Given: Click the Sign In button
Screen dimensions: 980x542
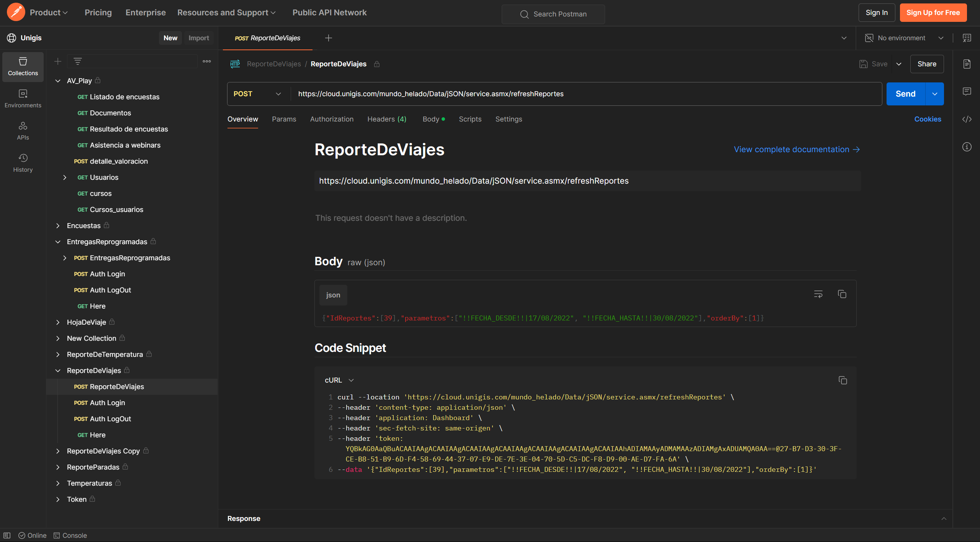Looking at the screenshot, I should (x=877, y=13).
